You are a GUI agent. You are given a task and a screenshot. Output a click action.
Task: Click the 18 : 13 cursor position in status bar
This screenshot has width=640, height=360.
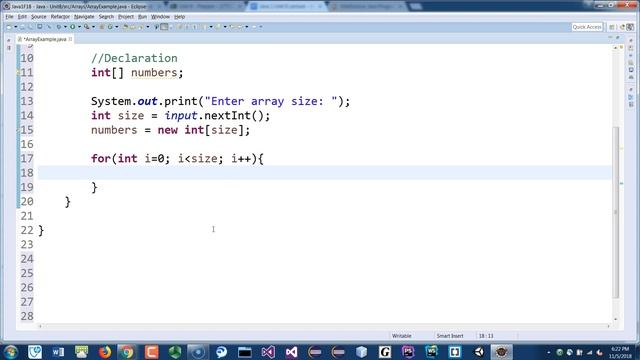[x=486, y=336]
